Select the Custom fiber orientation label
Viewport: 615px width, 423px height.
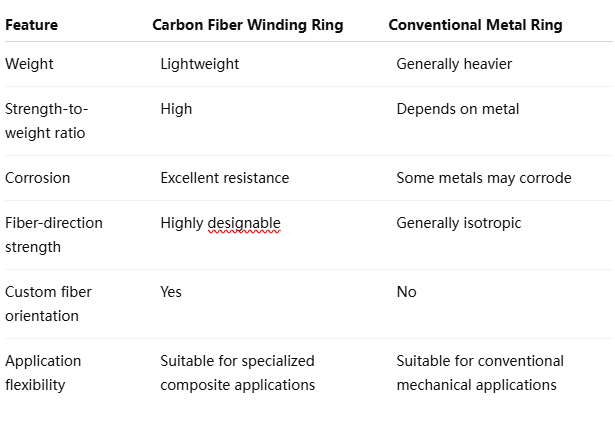[48, 304]
